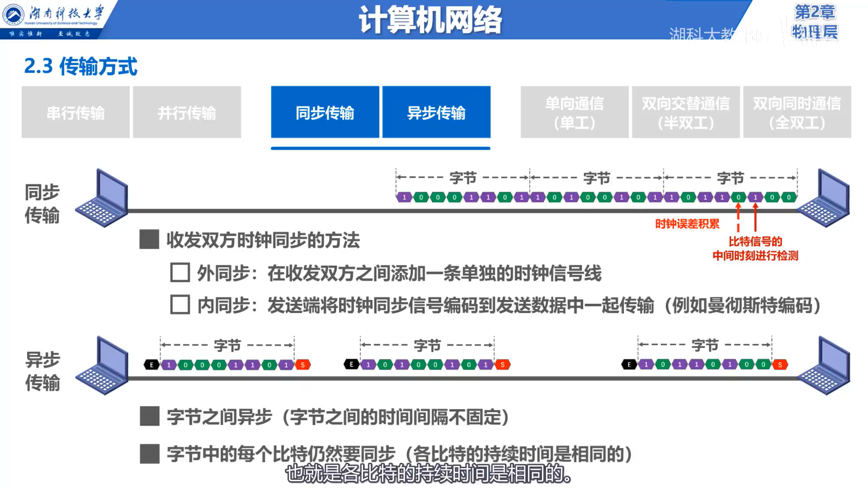Click the solid red arrow pointing at the bit stream
This screenshot has width=868, height=488.
tap(755, 217)
